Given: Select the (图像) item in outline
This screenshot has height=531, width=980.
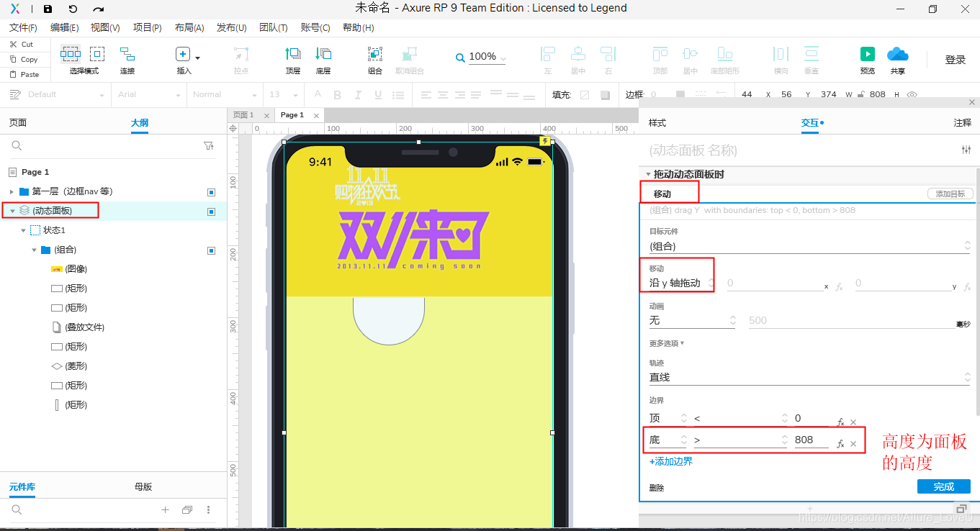Looking at the screenshot, I should click(x=76, y=269).
